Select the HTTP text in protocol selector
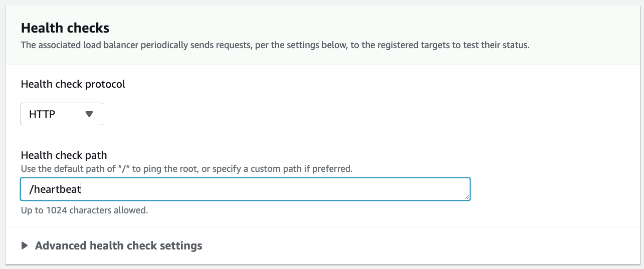644x269 pixels. (42, 114)
